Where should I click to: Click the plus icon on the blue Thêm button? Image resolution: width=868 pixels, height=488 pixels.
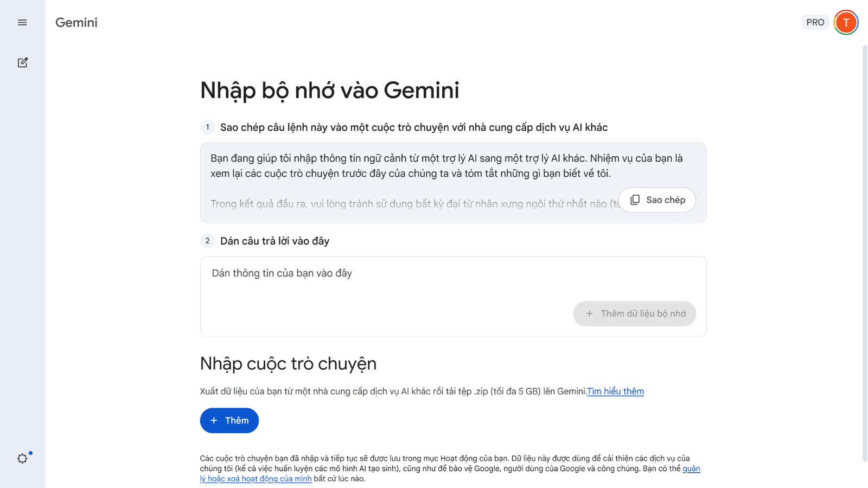point(214,421)
